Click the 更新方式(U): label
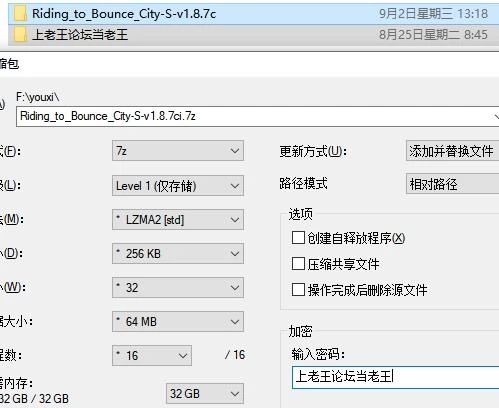Viewport: 499px width, 408px height. point(313,151)
